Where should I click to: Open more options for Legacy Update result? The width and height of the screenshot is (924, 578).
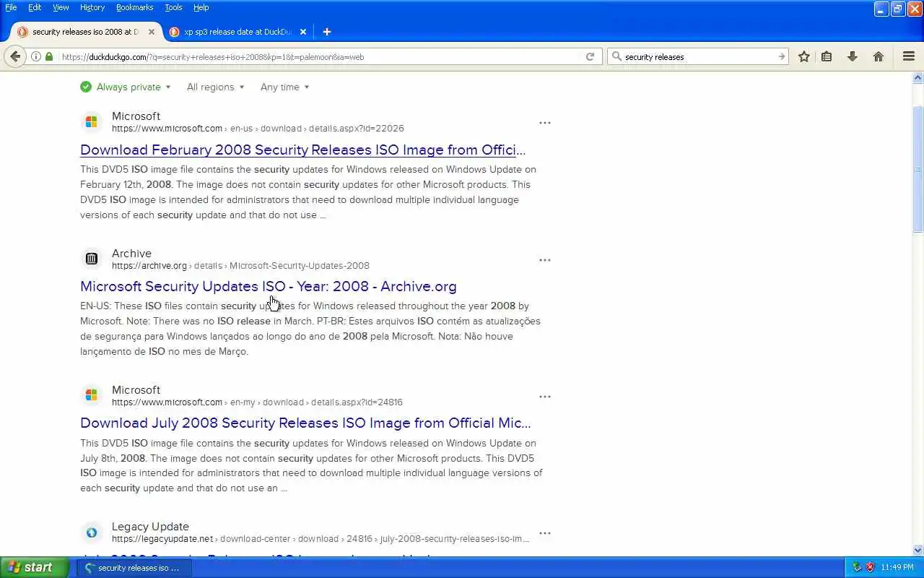(545, 533)
